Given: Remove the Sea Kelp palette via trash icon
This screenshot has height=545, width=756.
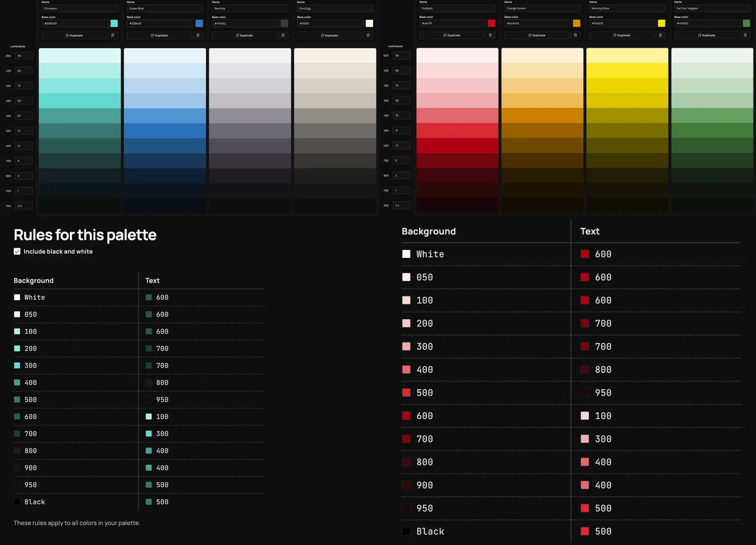Looking at the screenshot, I should pos(283,35).
